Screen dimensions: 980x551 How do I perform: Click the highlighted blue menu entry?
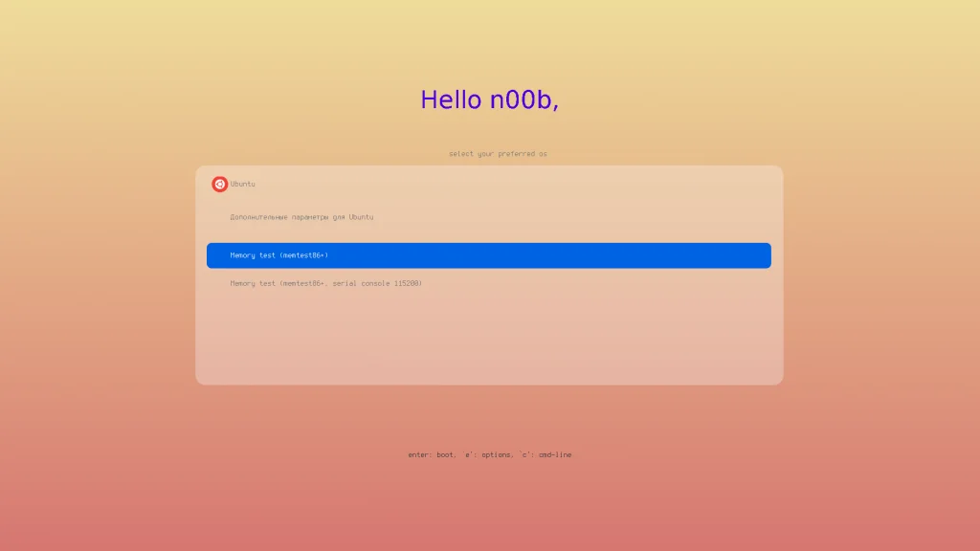[x=488, y=255]
